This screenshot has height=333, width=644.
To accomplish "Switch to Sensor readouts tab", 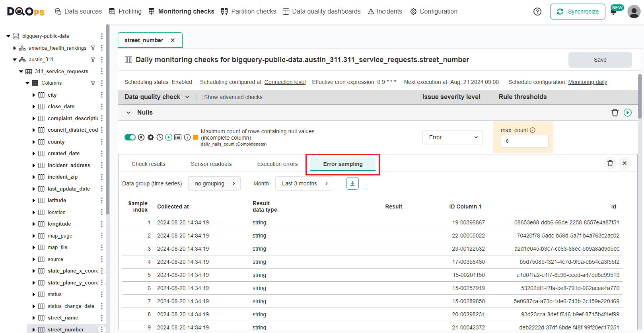I will coord(211,164).
